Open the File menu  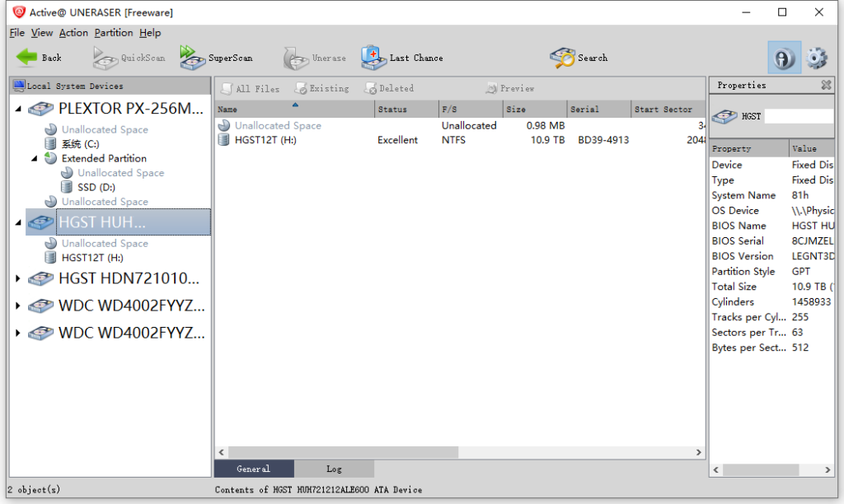click(x=16, y=33)
